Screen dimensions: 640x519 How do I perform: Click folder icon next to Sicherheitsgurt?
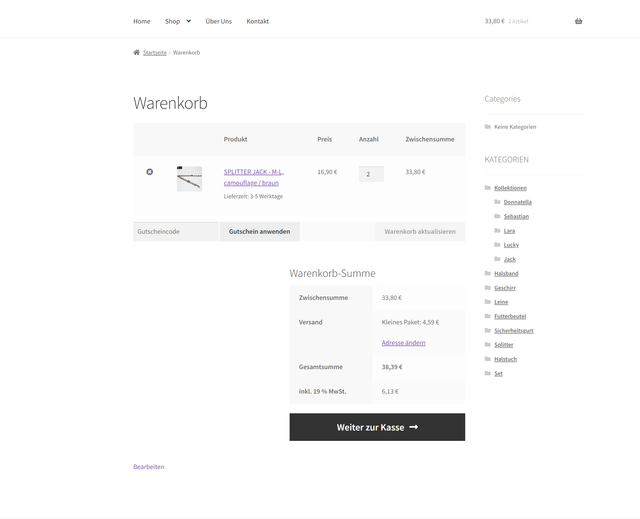coord(487,330)
